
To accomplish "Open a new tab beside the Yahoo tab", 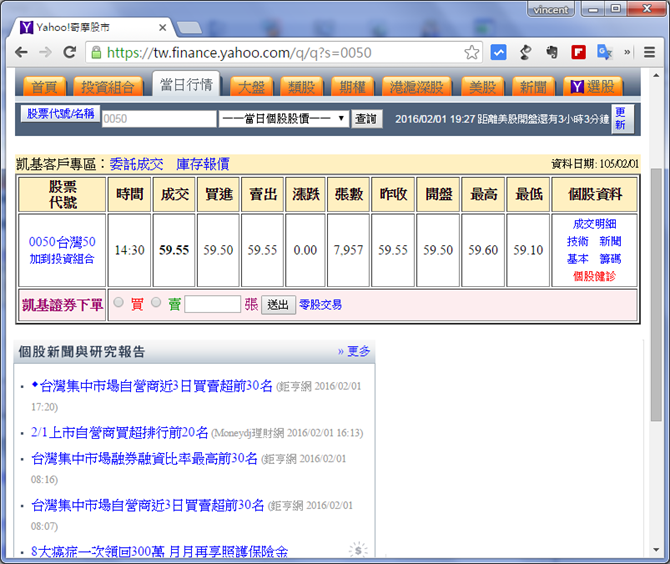I will tap(189, 28).
